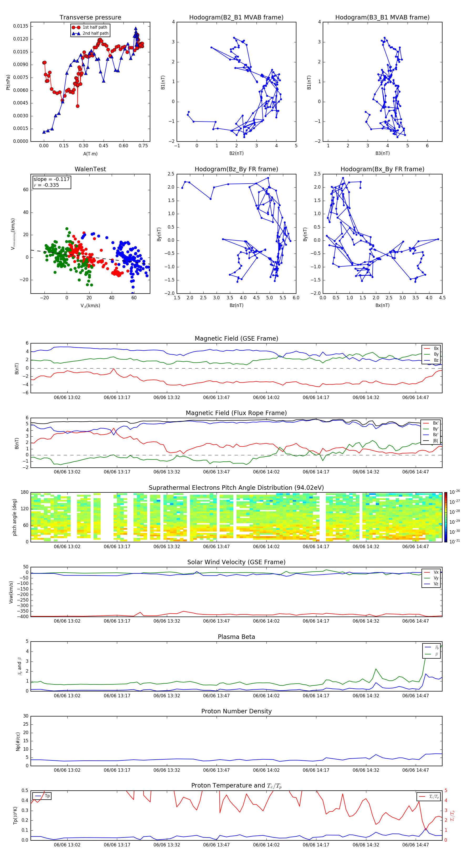
Task: Click the '0.0135' tick on Transverse pressure axis
Action: (x=20, y=26)
